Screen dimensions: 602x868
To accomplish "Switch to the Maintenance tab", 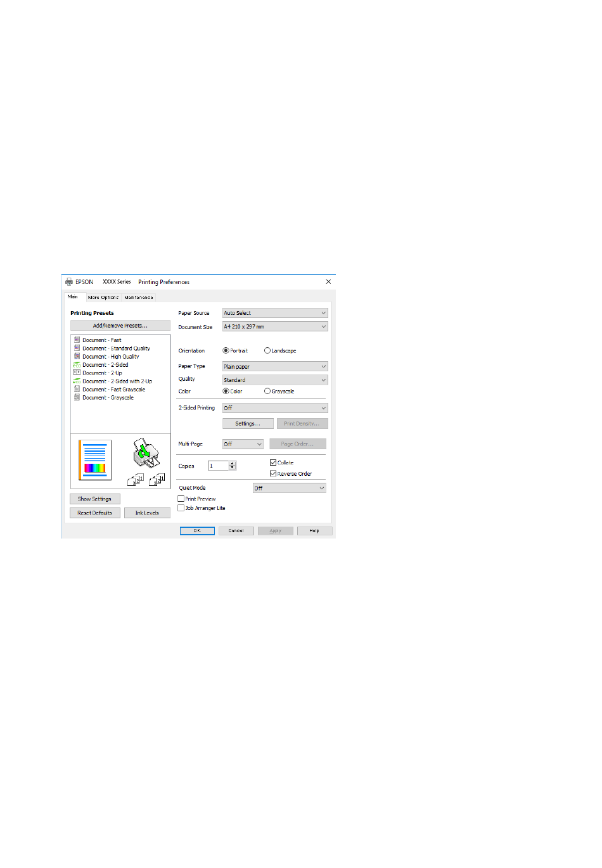I will (139, 297).
